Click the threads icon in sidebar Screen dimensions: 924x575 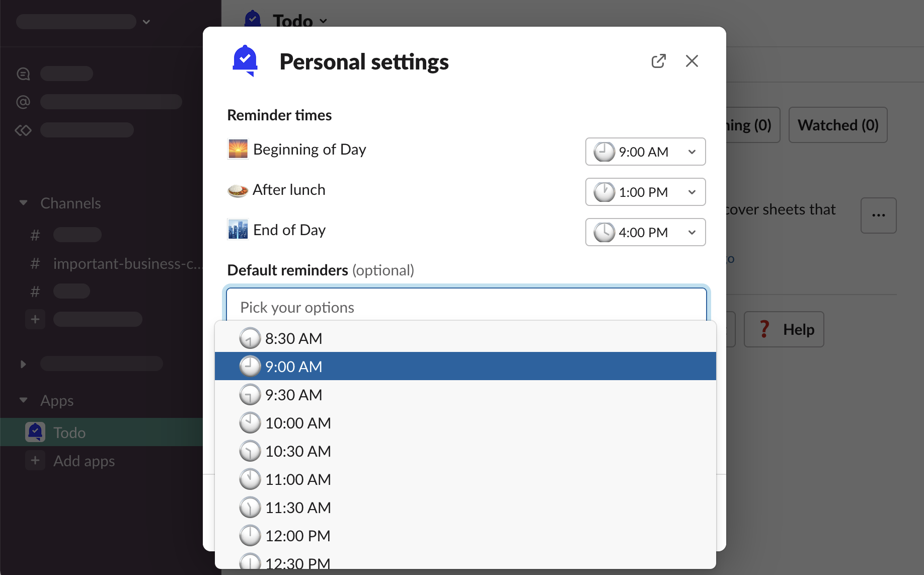(x=23, y=74)
